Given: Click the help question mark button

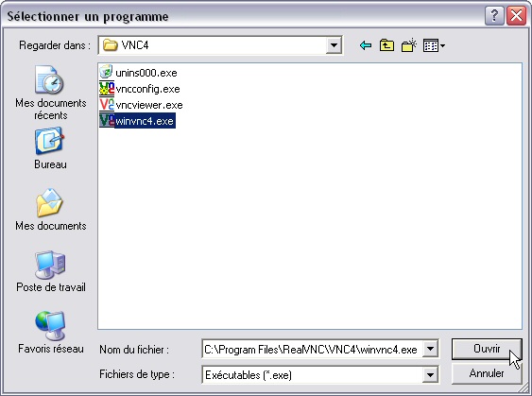Looking at the screenshot, I should point(494,16).
